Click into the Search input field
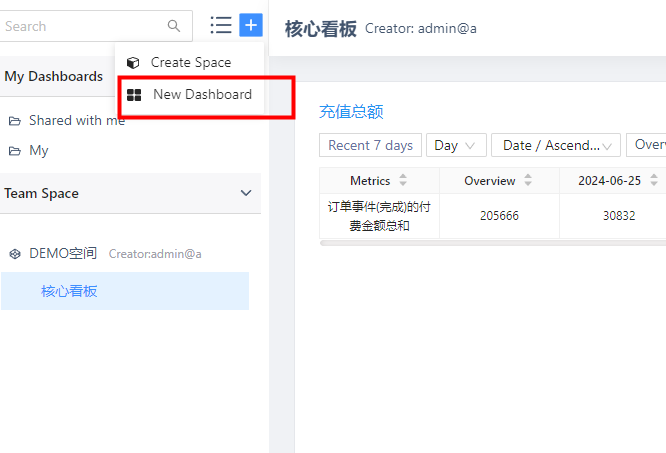This screenshot has height=453, width=666. pos(80,26)
